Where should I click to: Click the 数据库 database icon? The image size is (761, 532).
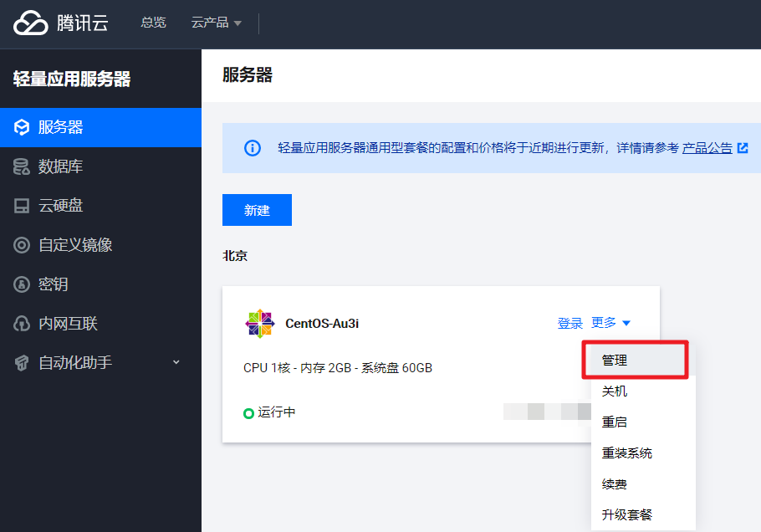22,166
